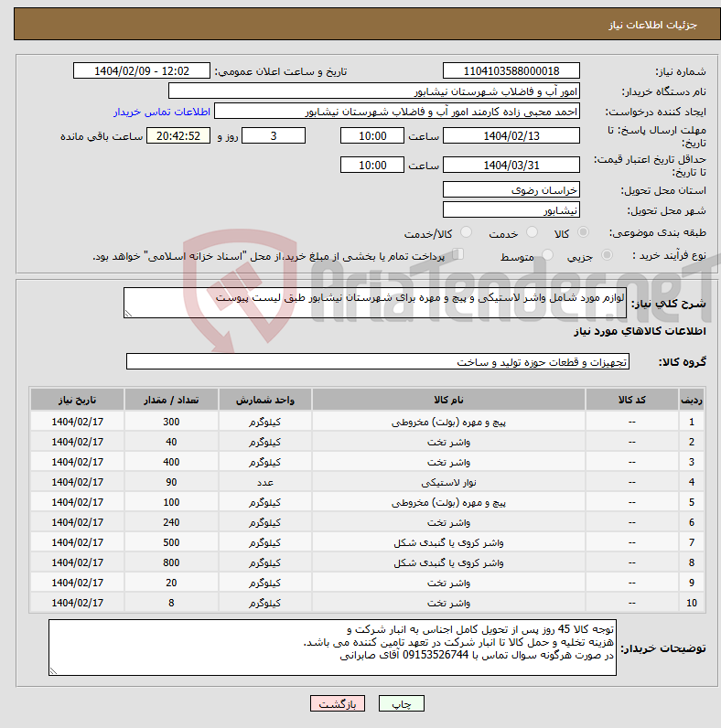The image size is (721, 728).
Task: Click row 5 item name پیچ و مهره
Action: tap(448, 502)
